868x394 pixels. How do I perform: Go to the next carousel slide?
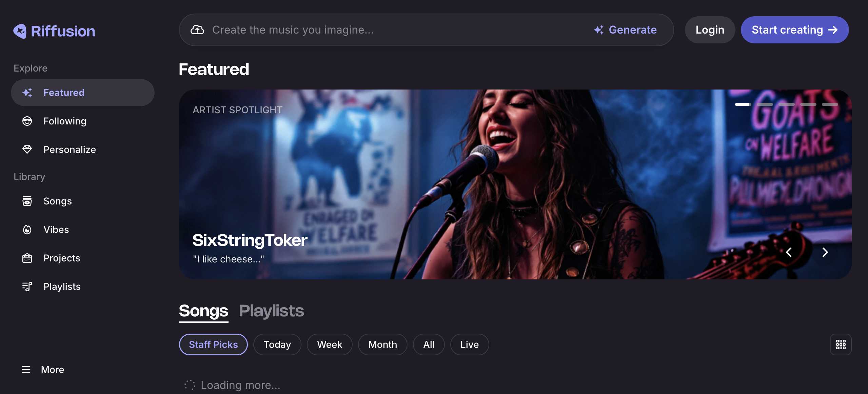825,252
